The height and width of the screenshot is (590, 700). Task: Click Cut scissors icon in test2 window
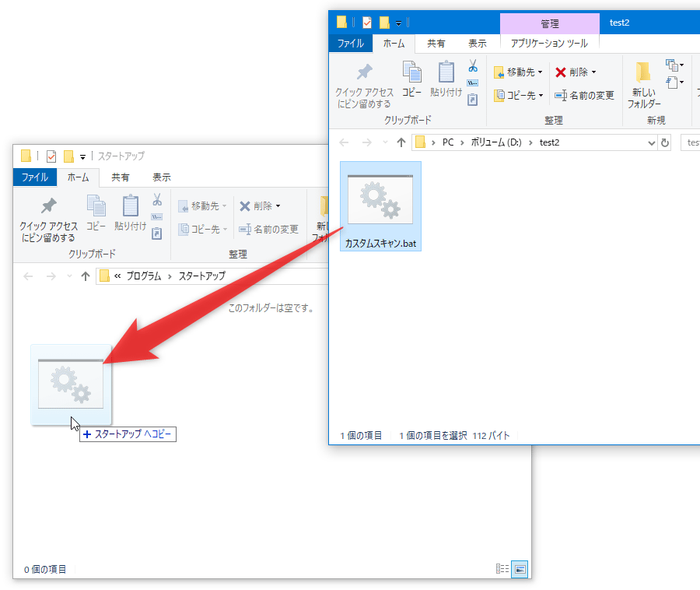point(473,66)
